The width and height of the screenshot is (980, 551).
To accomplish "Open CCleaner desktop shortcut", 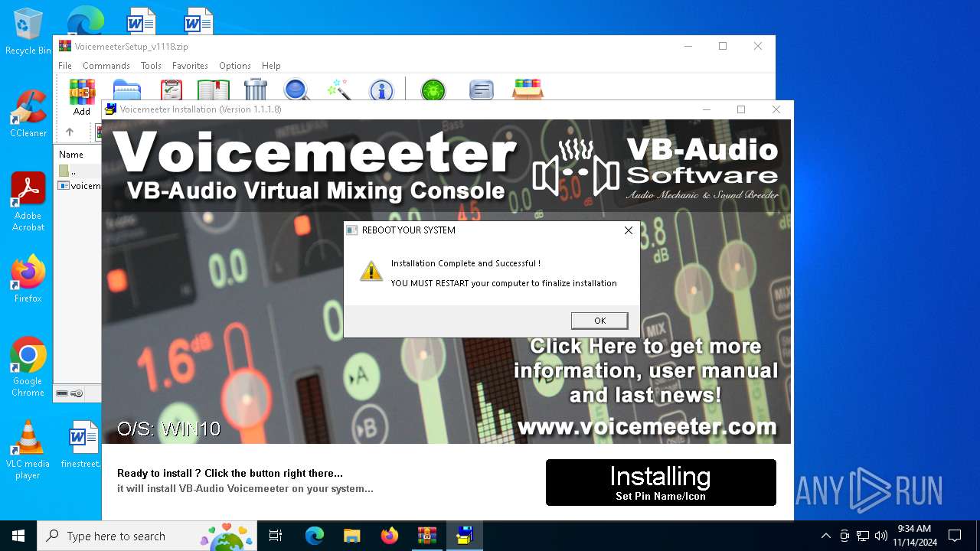I will (28, 113).
